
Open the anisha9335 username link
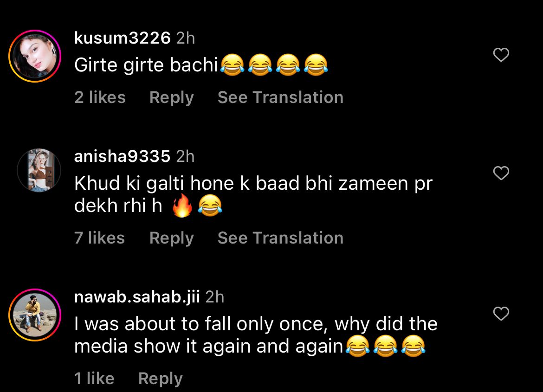(x=122, y=156)
